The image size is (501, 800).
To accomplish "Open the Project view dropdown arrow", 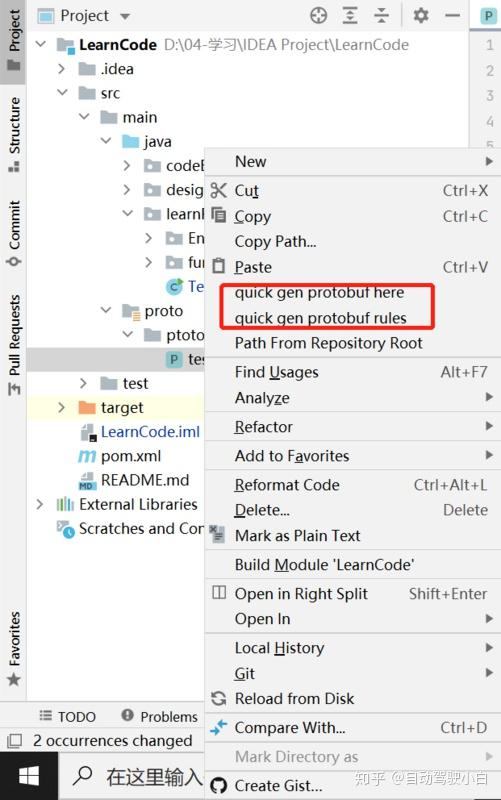I will [125, 16].
